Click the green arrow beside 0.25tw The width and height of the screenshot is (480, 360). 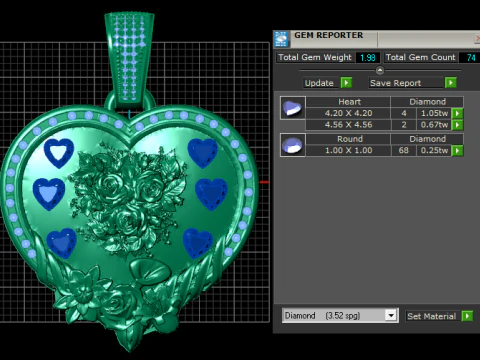point(457,151)
